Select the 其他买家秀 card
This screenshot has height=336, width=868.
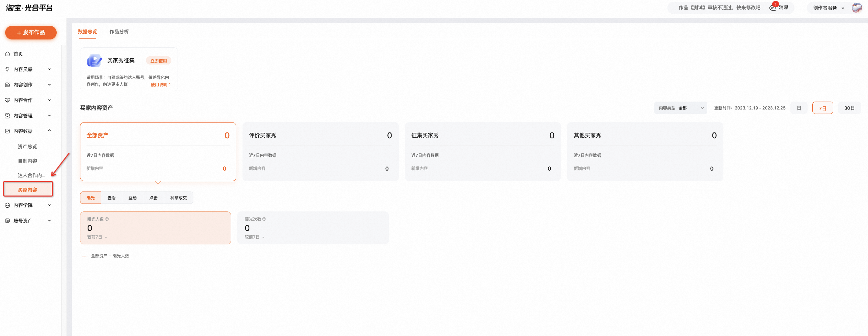pos(645,152)
